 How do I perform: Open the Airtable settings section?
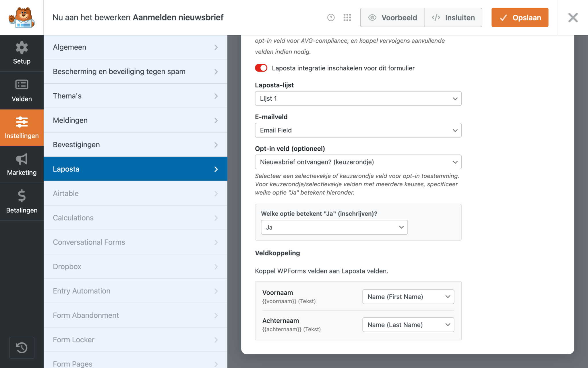point(136,193)
